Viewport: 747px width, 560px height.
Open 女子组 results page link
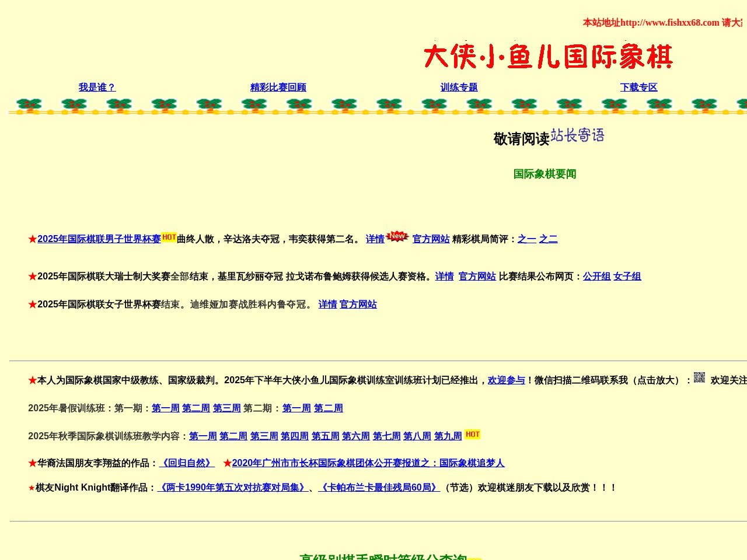627,276
